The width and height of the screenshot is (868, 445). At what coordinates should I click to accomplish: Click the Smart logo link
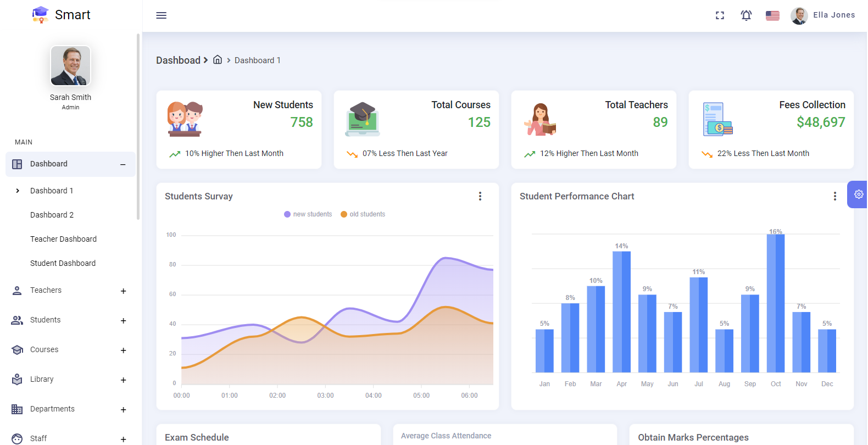point(62,15)
